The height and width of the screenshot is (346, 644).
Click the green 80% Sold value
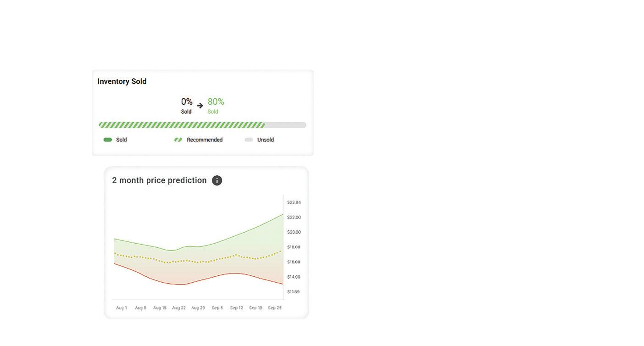click(x=216, y=102)
